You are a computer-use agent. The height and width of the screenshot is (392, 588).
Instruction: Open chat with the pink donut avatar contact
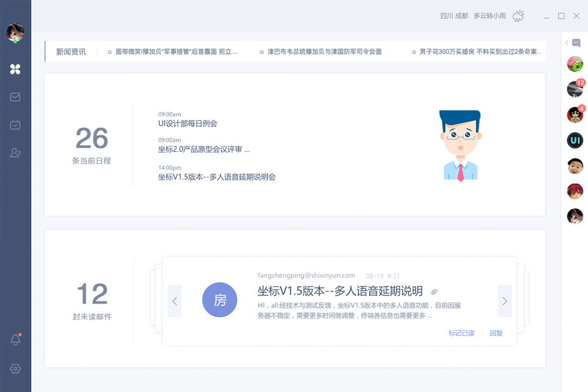(x=575, y=64)
